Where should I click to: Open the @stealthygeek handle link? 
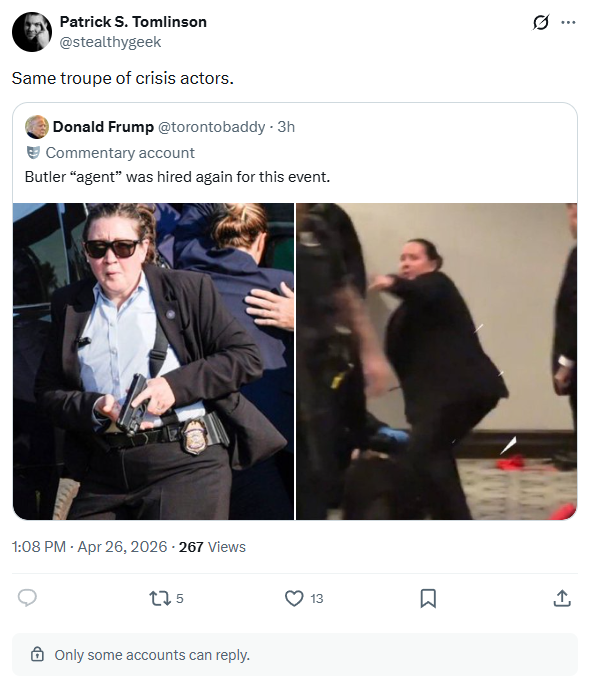click(110, 42)
